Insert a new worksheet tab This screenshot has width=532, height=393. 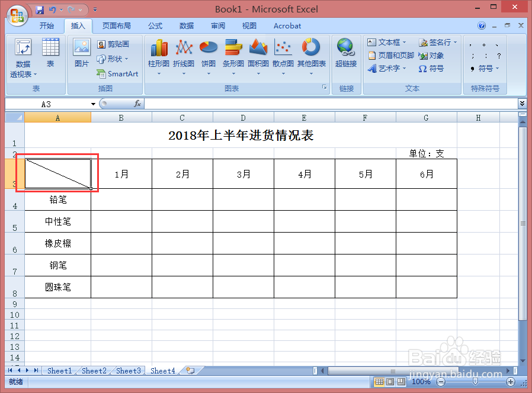191,371
